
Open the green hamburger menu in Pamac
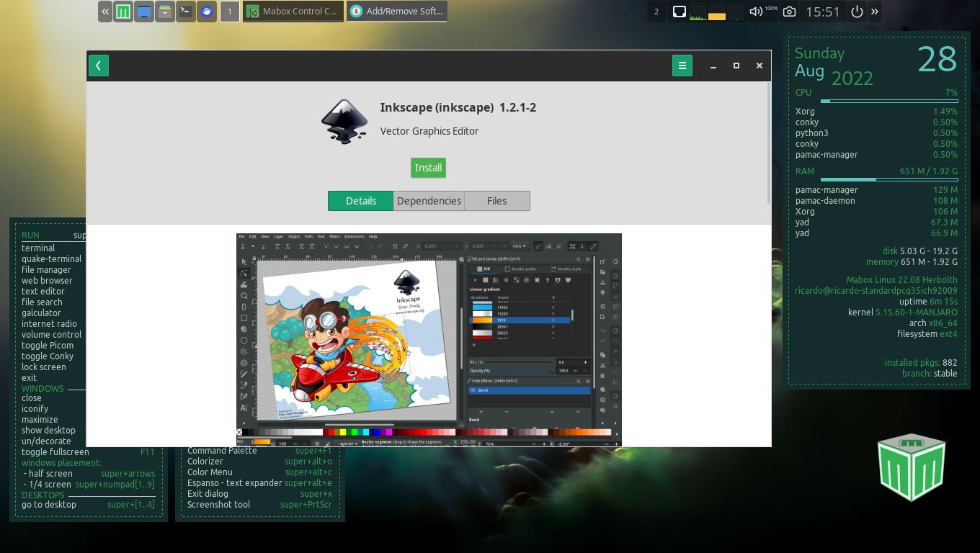(x=682, y=66)
